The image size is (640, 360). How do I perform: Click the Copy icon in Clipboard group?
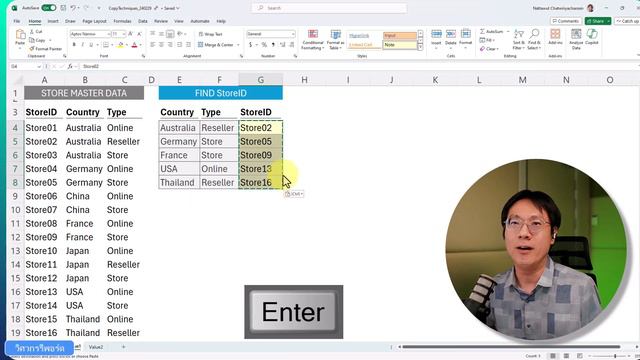pos(32,40)
